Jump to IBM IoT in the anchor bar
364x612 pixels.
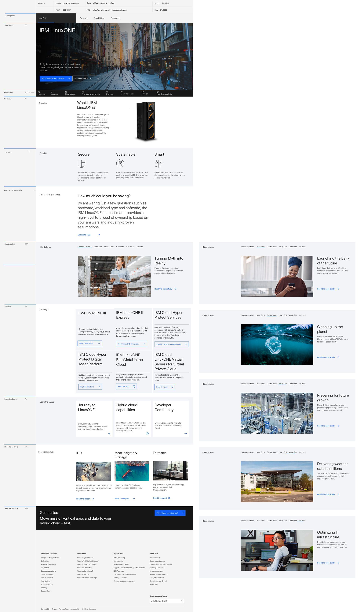click(x=145, y=93)
